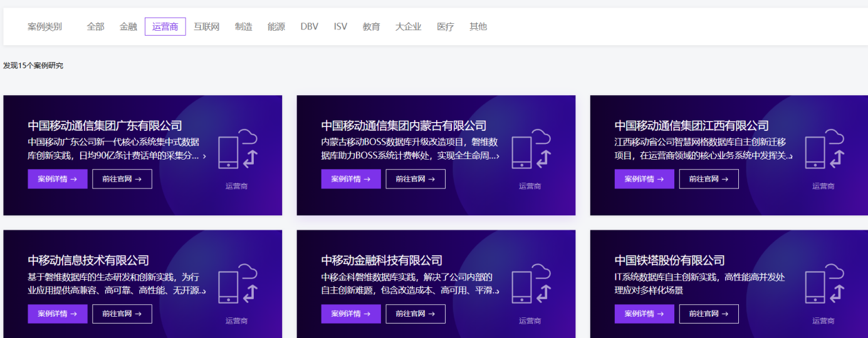Viewport: 868px width, 338px height.
Task: Click 前往官网 for 中移动信息技术有限公司
Action: click(122, 314)
